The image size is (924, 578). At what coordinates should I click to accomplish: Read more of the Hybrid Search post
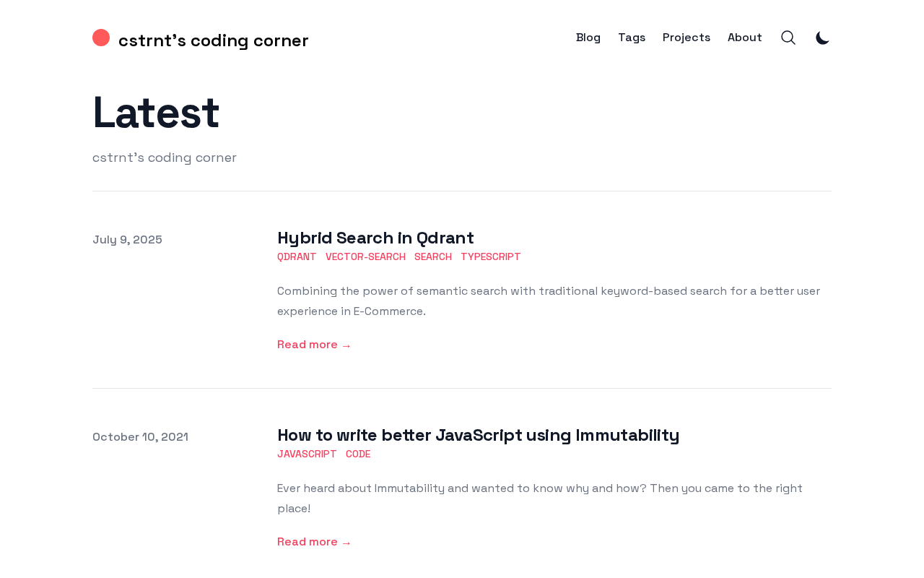click(314, 345)
